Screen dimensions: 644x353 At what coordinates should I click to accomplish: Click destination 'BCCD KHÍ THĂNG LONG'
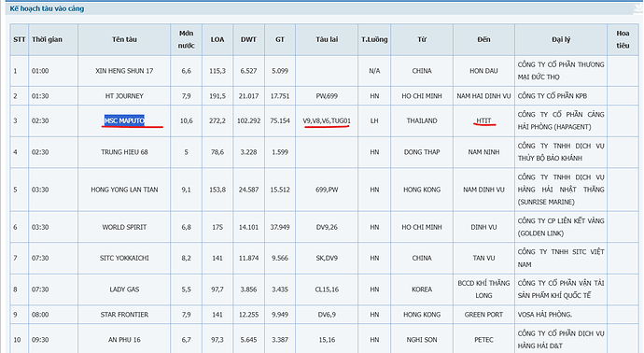click(483, 289)
